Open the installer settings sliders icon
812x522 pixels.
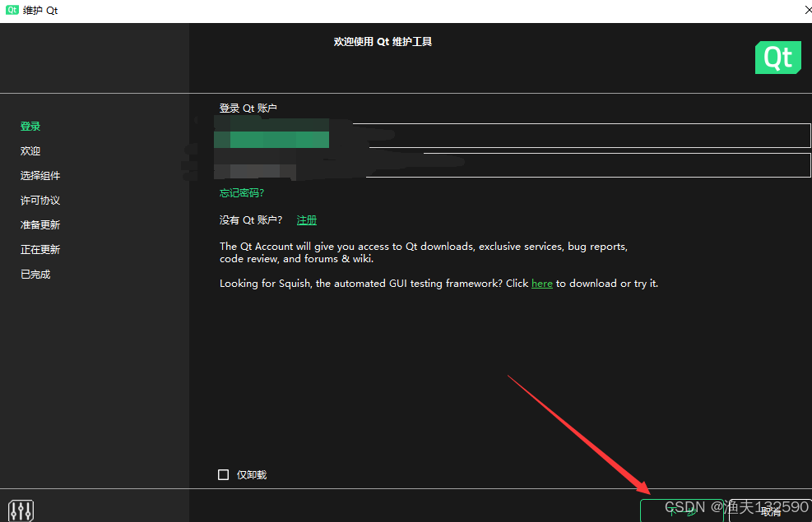tap(21, 510)
